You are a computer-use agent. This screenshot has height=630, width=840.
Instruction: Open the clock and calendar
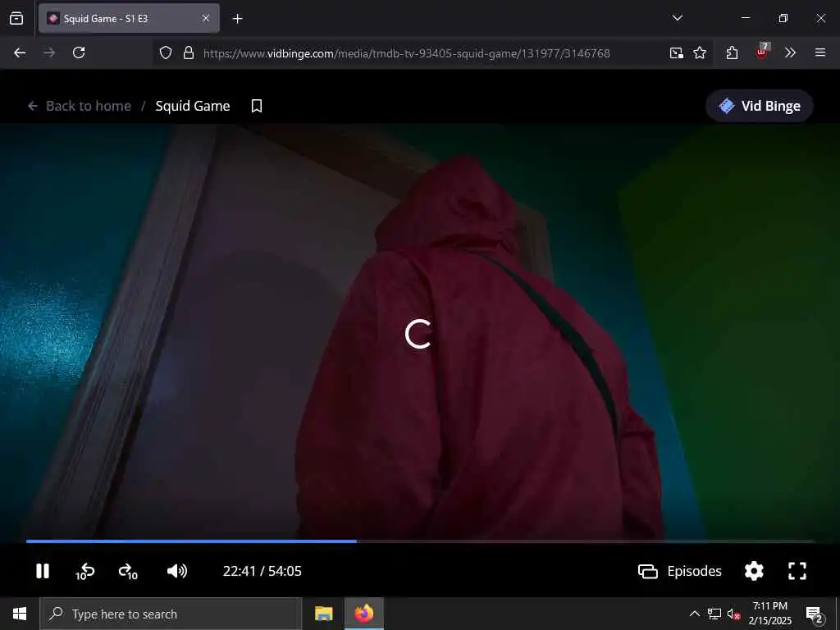[769, 614]
